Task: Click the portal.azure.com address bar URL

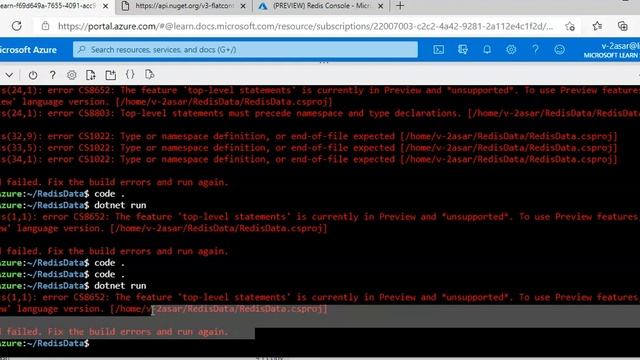Action: click(x=305, y=26)
